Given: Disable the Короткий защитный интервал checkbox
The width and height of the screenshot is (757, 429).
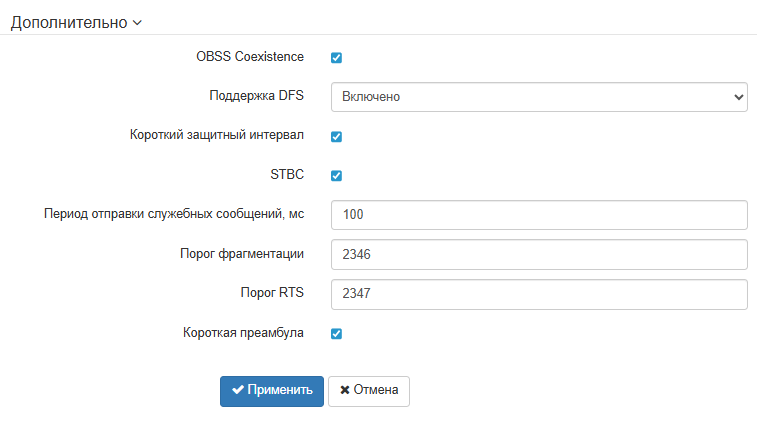Looking at the screenshot, I should coord(336,136).
